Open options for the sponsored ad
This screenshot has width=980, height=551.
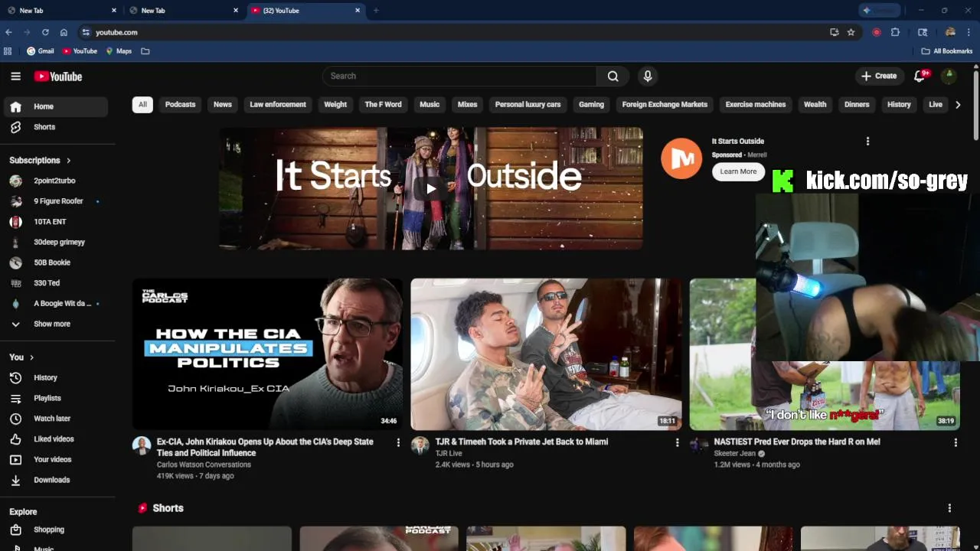click(867, 141)
